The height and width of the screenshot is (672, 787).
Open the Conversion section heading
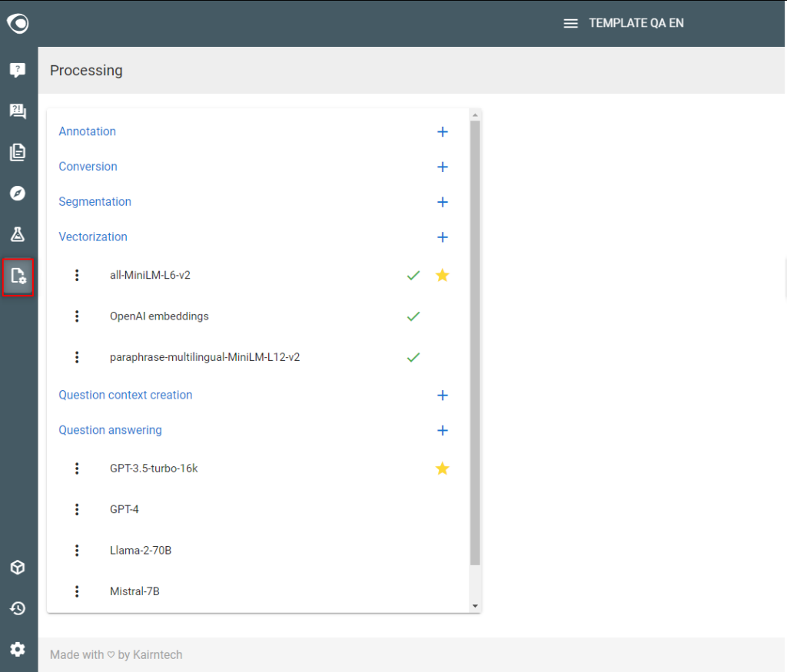88,167
